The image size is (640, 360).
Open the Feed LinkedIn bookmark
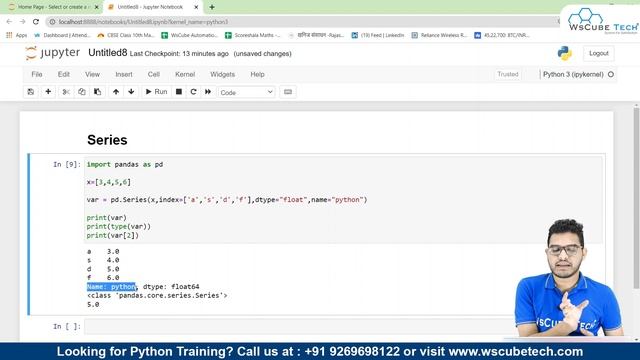378,36
